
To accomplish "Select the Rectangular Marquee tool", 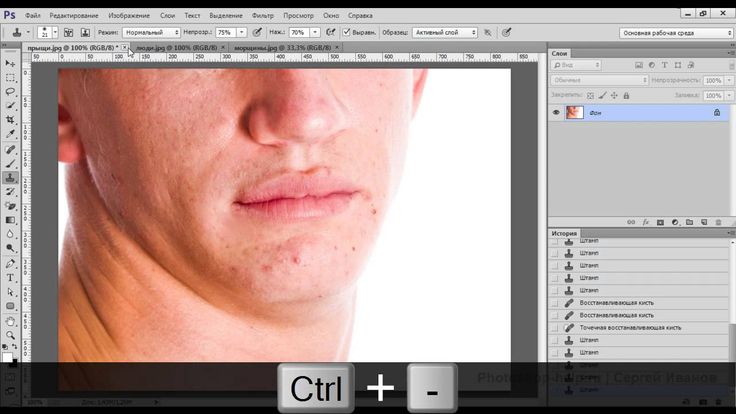I will (x=10, y=77).
